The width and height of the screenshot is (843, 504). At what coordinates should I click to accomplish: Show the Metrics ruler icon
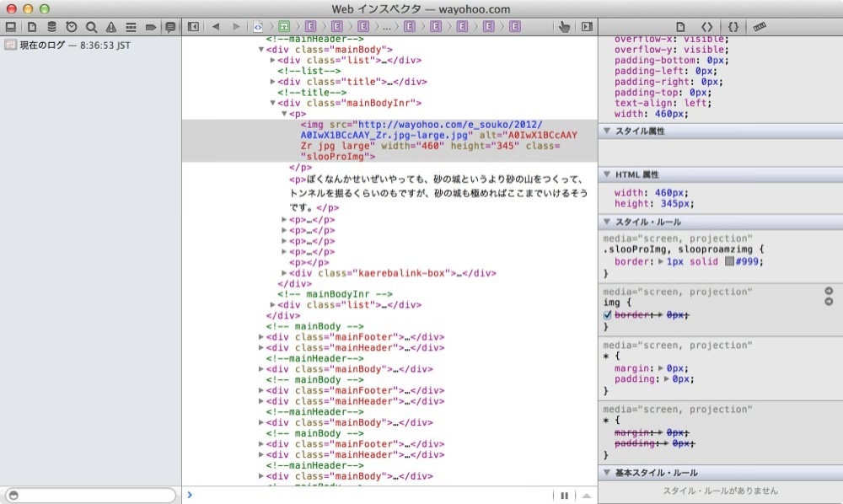[760, 26]
